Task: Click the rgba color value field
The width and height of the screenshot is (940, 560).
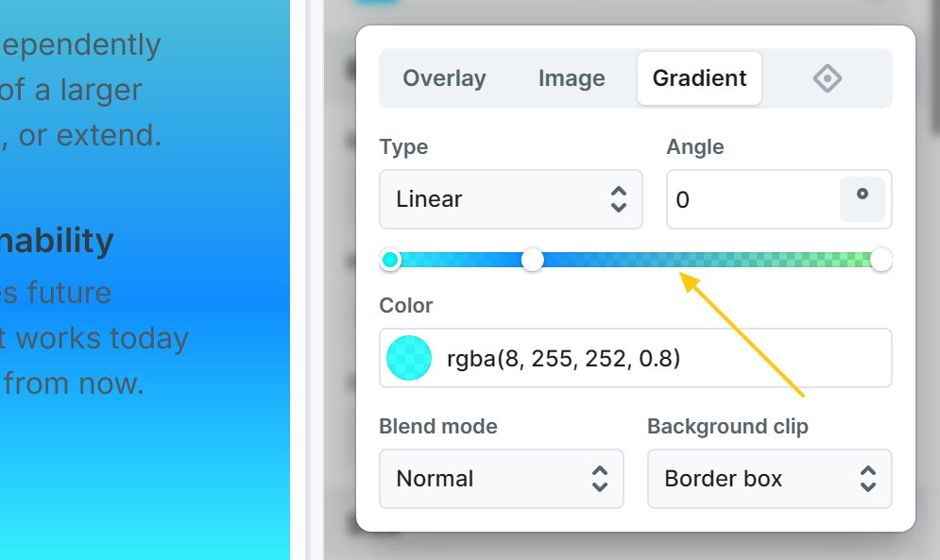Action: pos(661,358)
